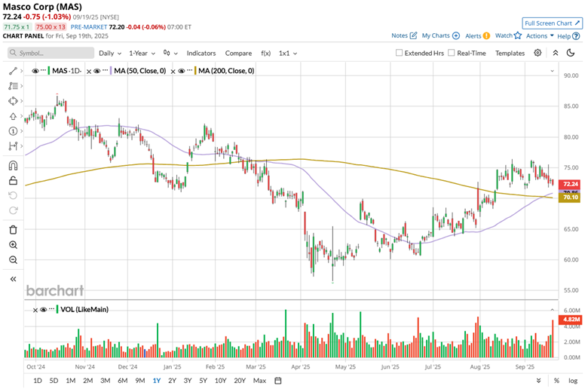
Task: Open the Fibonacci/lines annotation tool
Action: point(13,86)
